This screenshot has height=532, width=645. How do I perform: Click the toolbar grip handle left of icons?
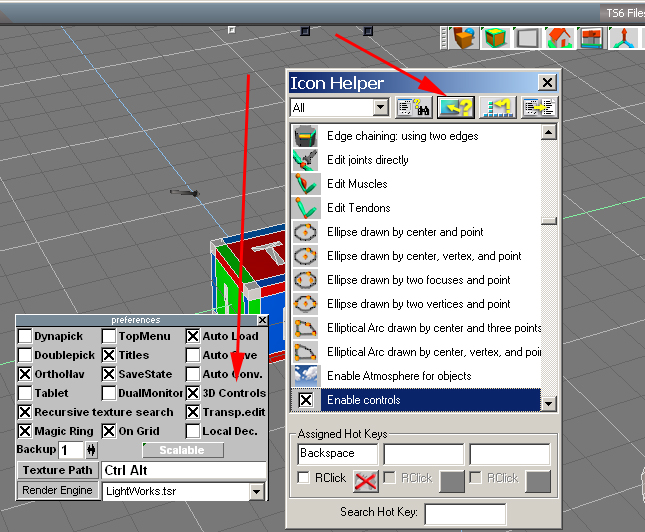tap(443, 38)
